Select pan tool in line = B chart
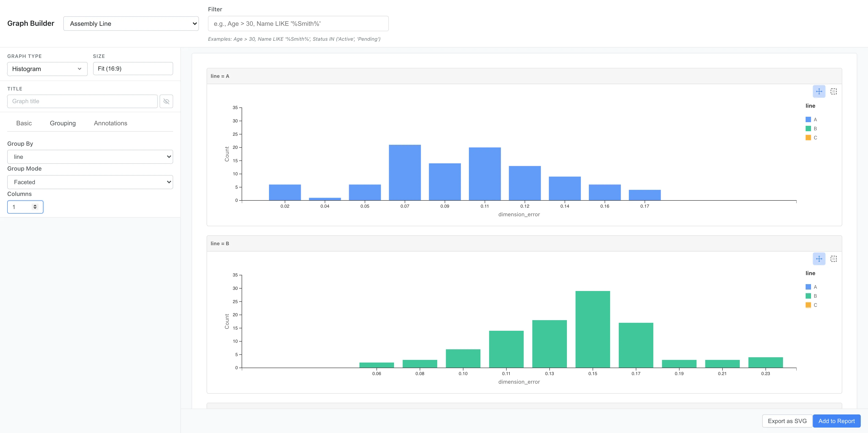This screenshot has height=433, width=868. click(x=819, y=259)
